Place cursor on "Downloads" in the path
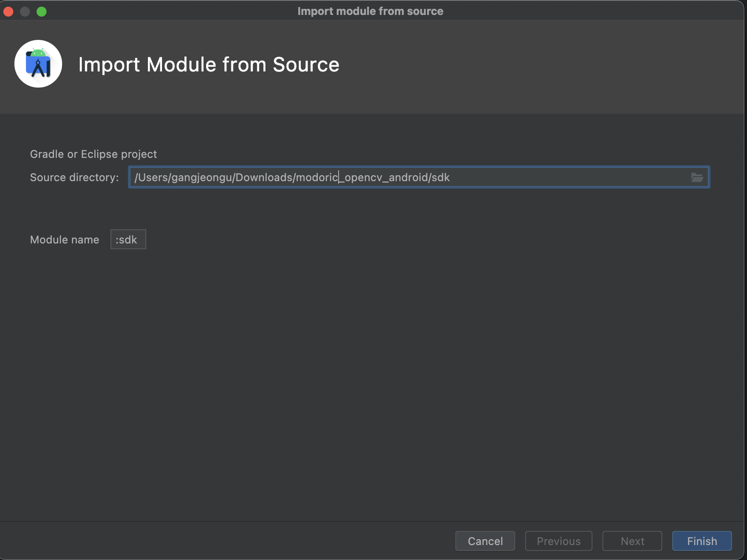This screenshot has height=560, width=747. click(264, 177)
